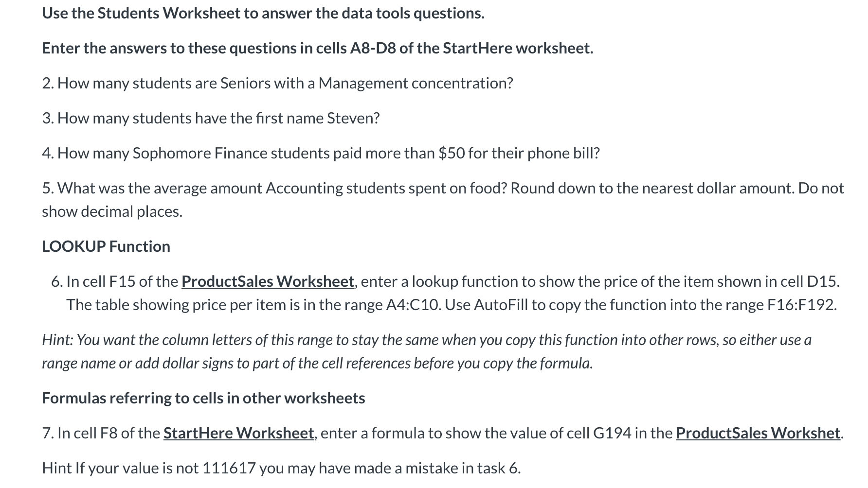Click the 'Use the Students Worksheet' heading
The height and width of the screenshot is (488, 868).
[x=263, y=13]
